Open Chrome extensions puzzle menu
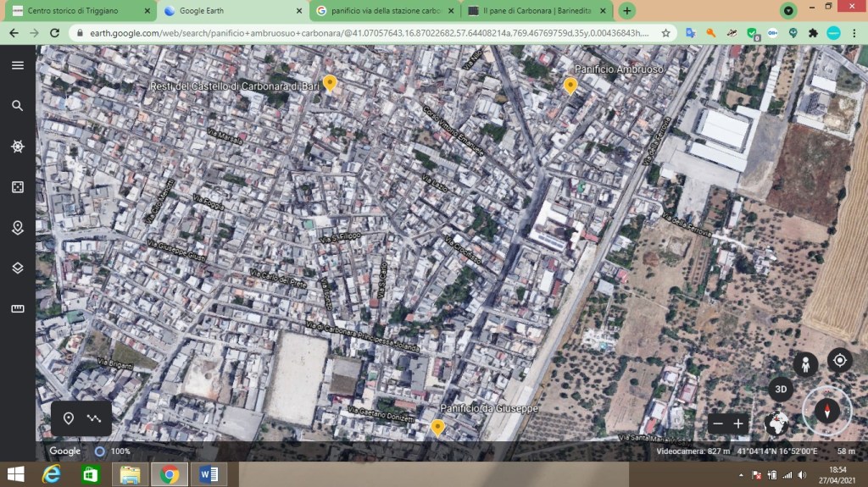Image resolution: width=868 pixels, height=487 pixels. pyautogui.click(x=814, y=33)
